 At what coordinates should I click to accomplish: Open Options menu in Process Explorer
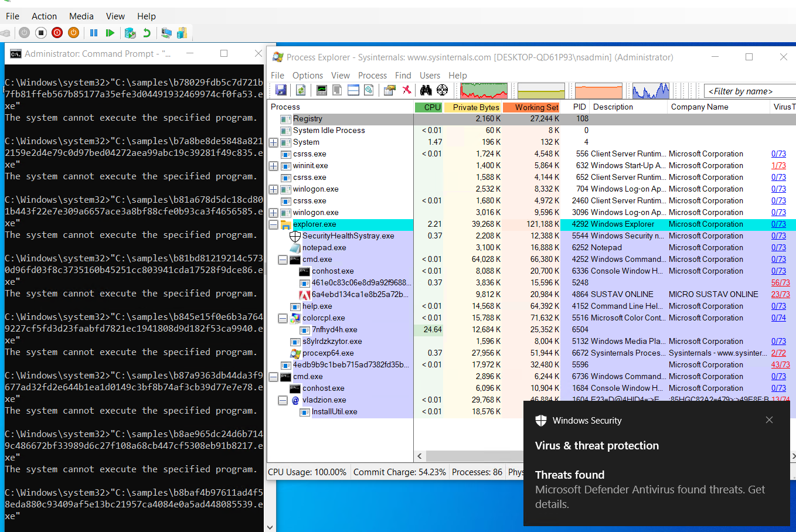coord(307,76)
